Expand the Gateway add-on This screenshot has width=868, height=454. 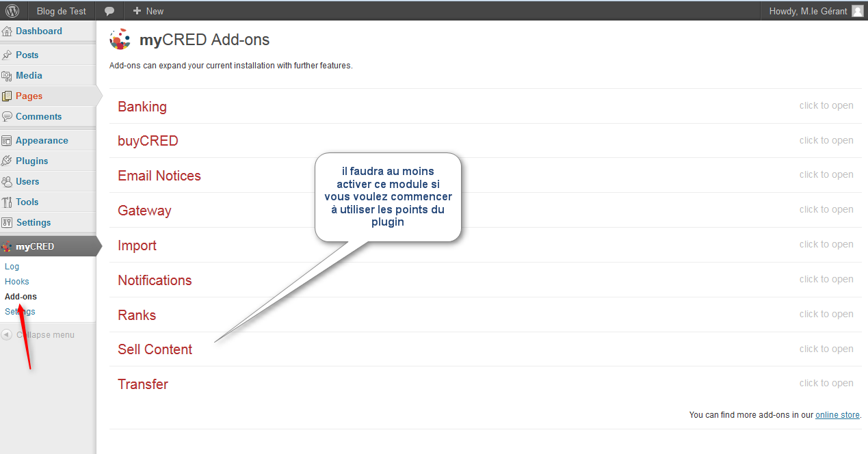[x=144, y=211]
